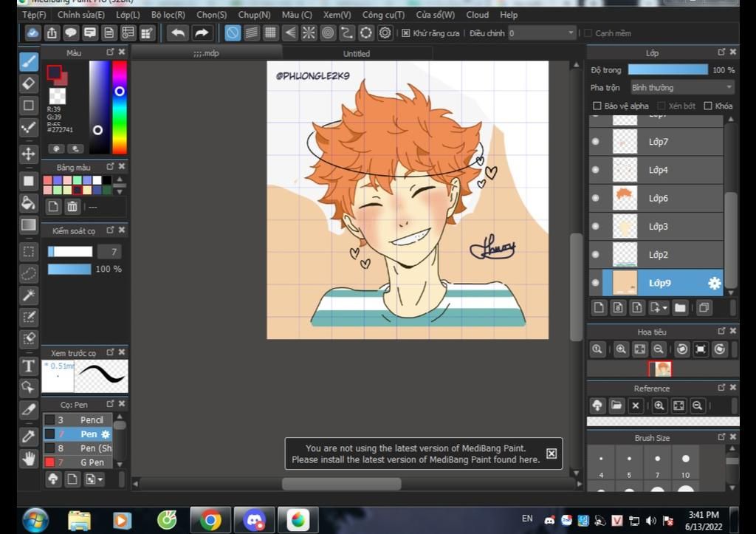Create a new layer in Layers panel
This screenshot has height=534, width=756.
599,308
